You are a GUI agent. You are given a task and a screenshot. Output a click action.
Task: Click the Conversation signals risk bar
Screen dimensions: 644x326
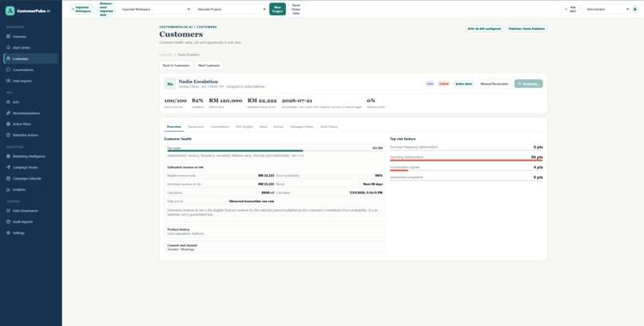tap(466, 170)
